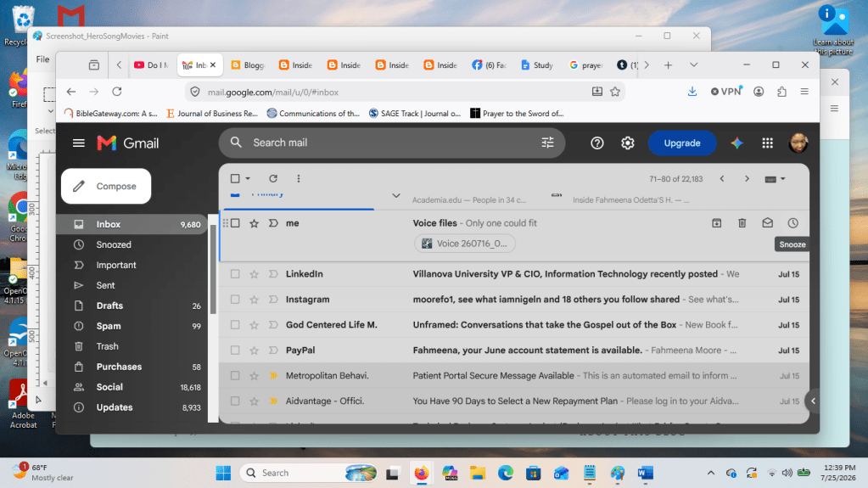The width and height of the screenshot is (868, 488).
Task: Delete the Voice files email
Action: pyautogui.click(x=742, y=223)
